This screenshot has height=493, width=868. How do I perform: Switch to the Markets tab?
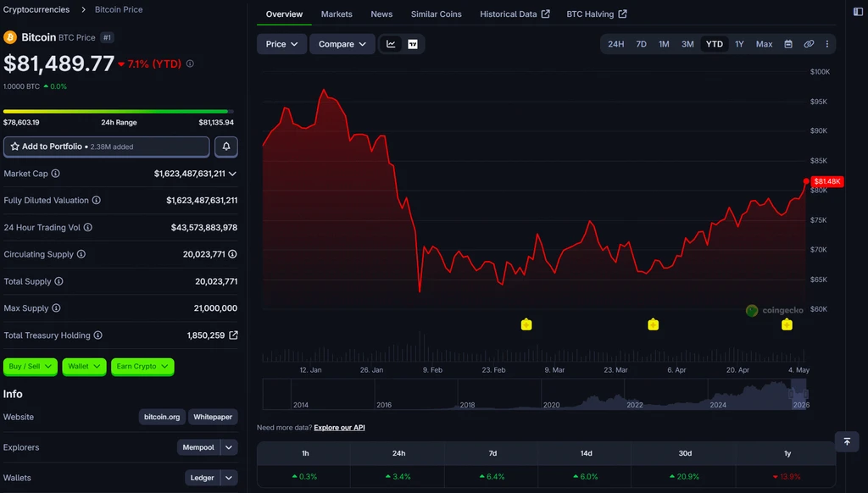pos(337,14)
